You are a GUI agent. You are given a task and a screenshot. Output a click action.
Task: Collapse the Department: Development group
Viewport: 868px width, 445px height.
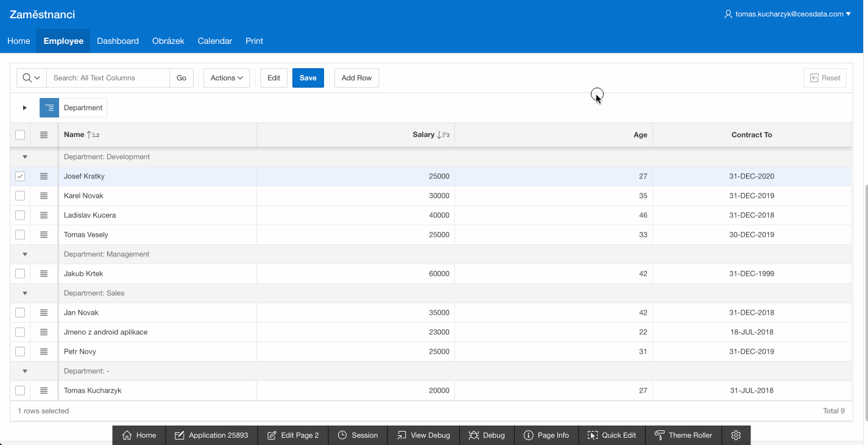pos(25,157)
